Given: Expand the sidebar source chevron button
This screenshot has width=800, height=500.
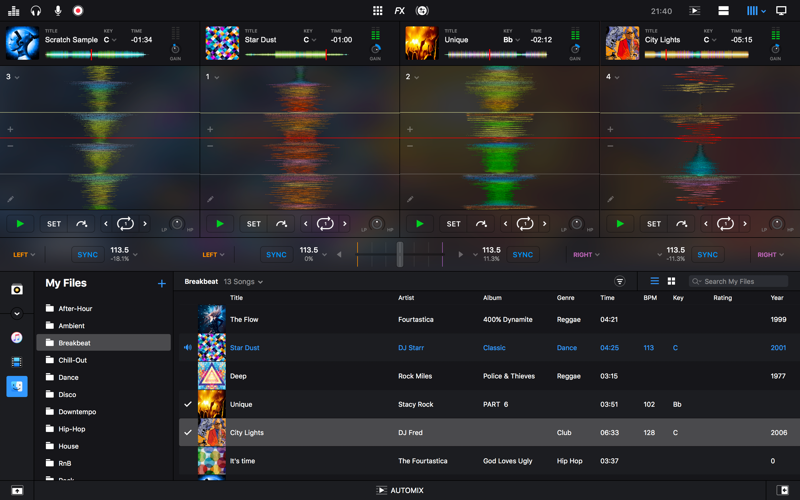Looking at the screenshot, I should pyautogui.click(x=17, y=313).
